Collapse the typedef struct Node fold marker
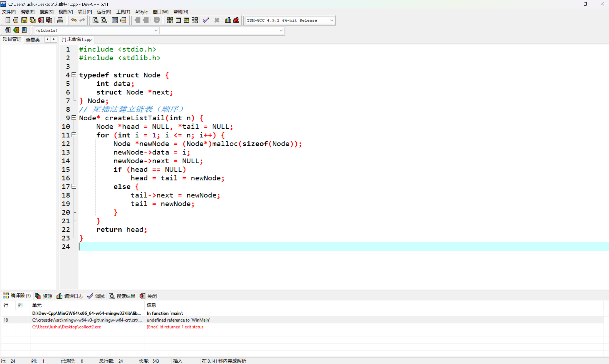The image size is (609, 364). (74, 75)
